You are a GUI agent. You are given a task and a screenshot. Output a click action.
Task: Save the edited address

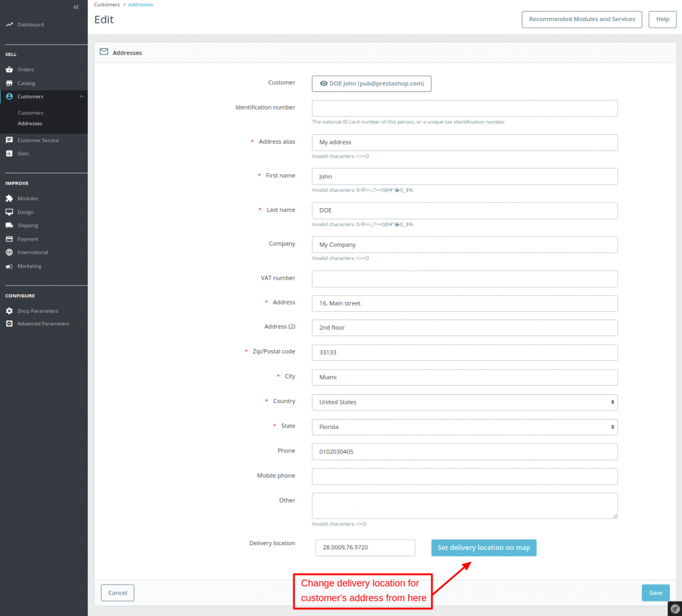[655, 593]
